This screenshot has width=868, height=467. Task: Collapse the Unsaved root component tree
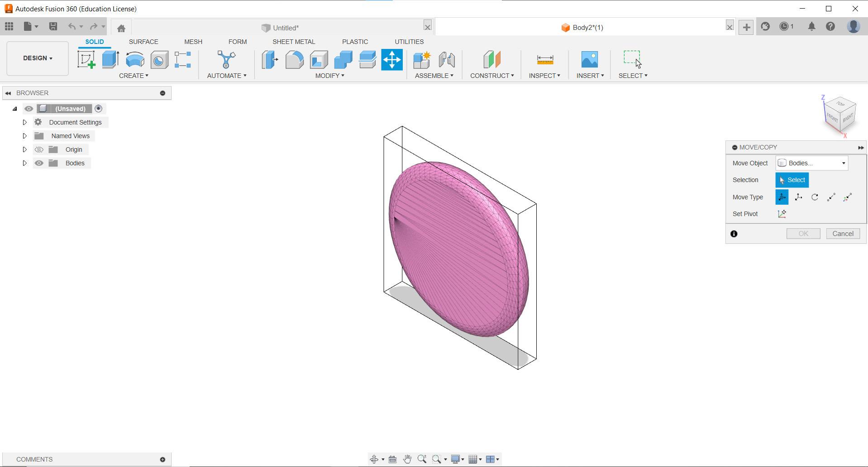pyautogui.click(x=15, y=109)
